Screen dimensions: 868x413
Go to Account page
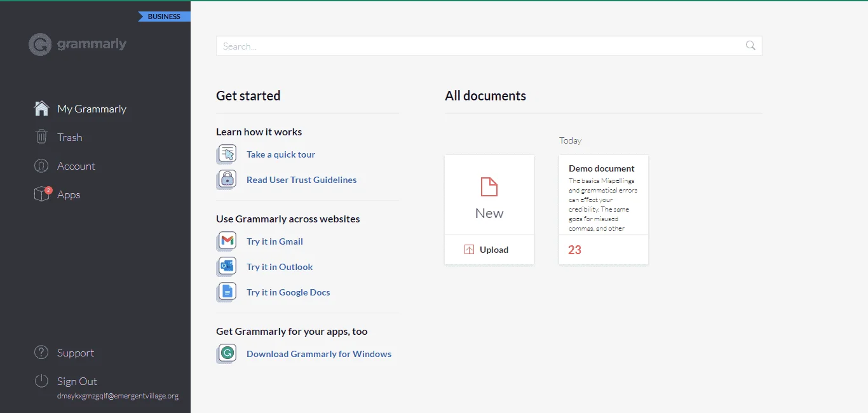[x=76, y=166]
